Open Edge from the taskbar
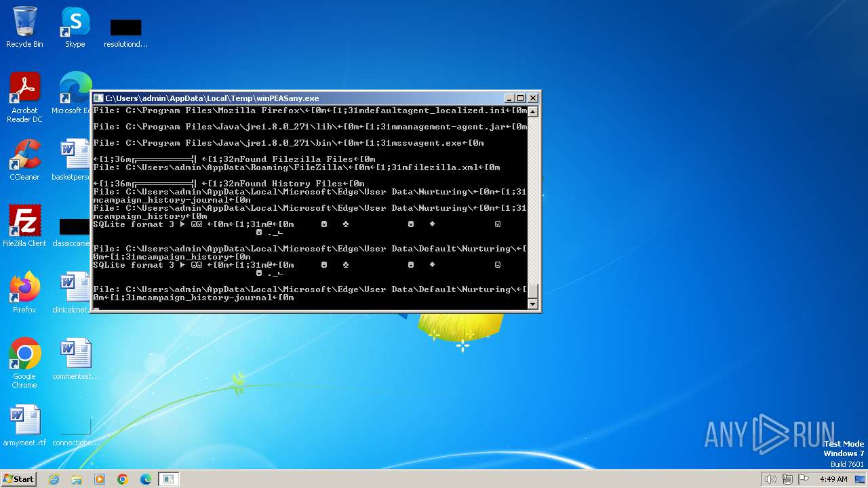Image resolution: width=868 pixels, height=488 pixels. 146,479
